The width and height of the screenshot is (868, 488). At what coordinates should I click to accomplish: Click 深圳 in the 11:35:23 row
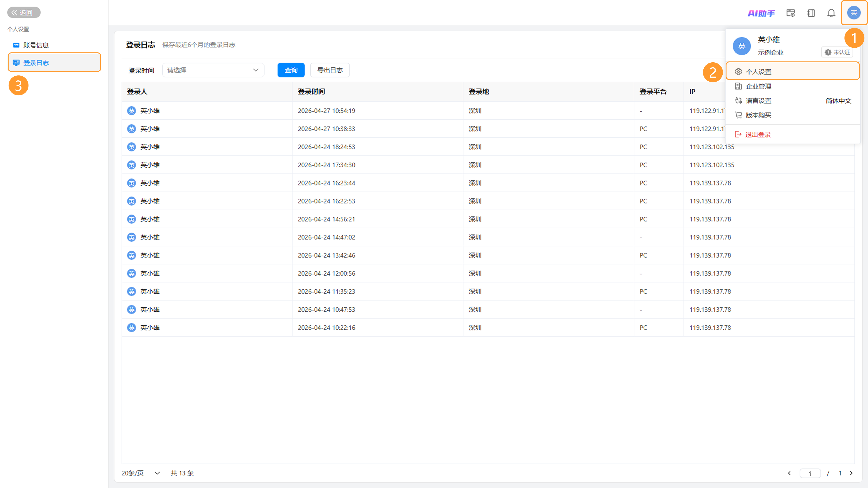[475, 292]
